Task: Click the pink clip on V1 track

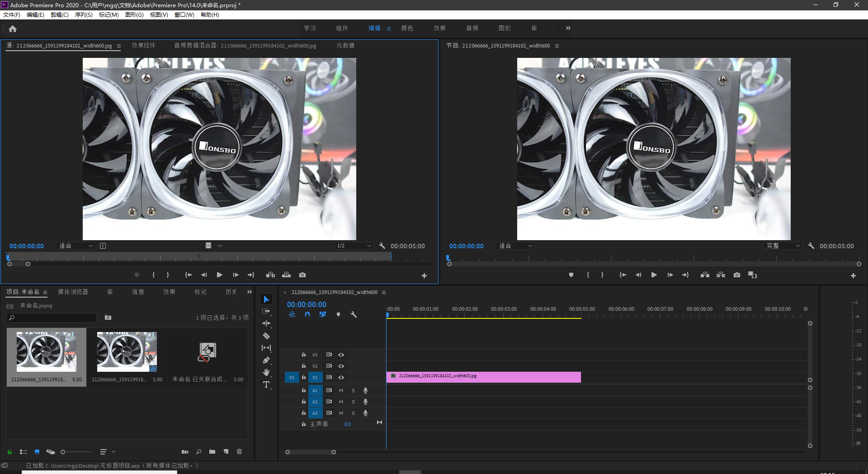Action: (x=483, y=377)
